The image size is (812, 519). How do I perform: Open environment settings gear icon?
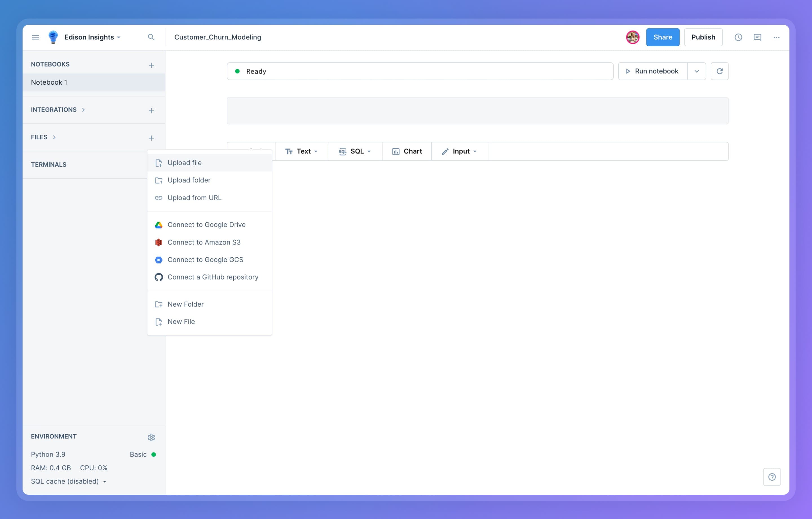coord(151,437)
